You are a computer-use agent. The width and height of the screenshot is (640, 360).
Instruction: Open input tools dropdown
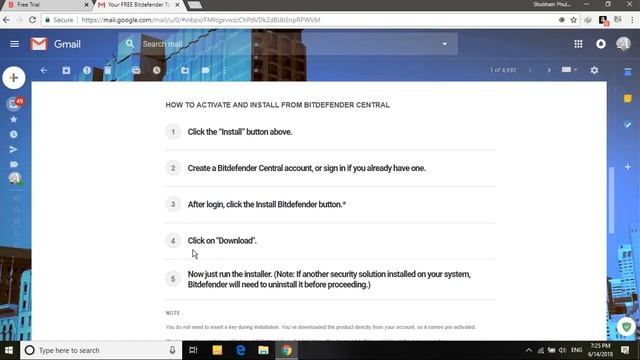569,70
